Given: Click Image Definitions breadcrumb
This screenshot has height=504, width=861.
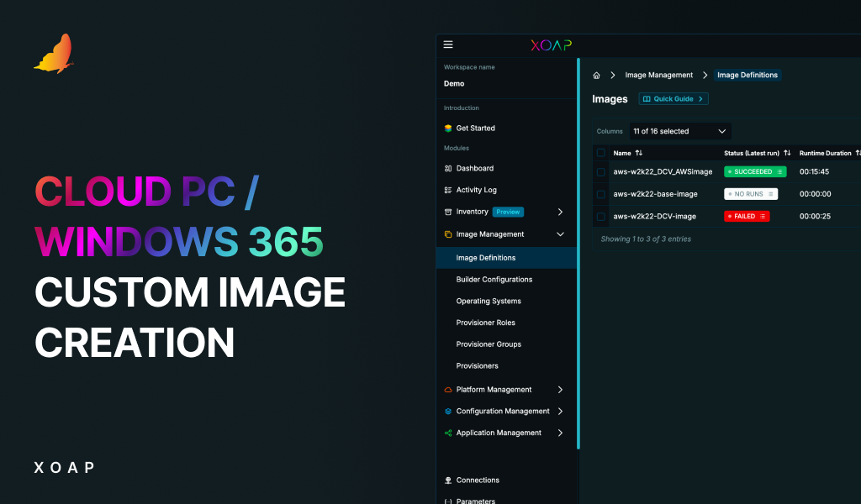Looking at the screenshot, I should [x=747, y=75].
